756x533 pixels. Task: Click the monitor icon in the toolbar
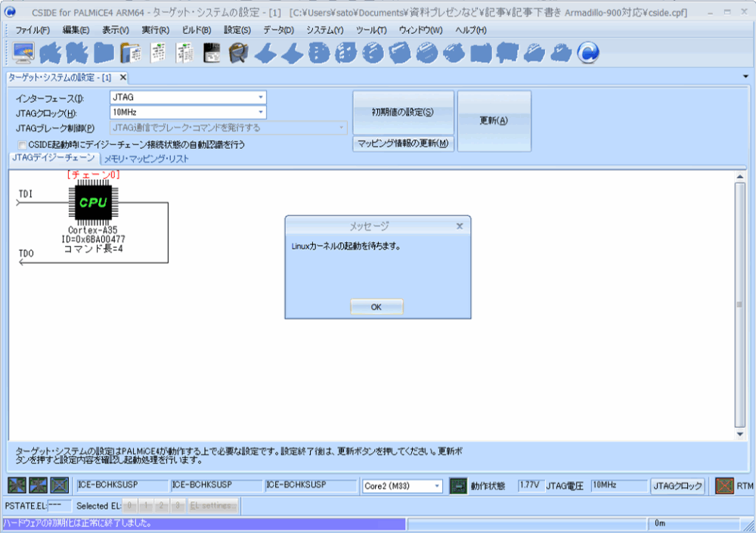(x=25, y=52)
